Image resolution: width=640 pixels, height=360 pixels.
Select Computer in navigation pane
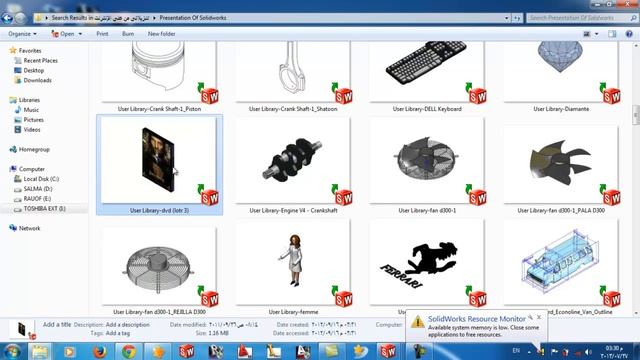click(x=31, y=169)
